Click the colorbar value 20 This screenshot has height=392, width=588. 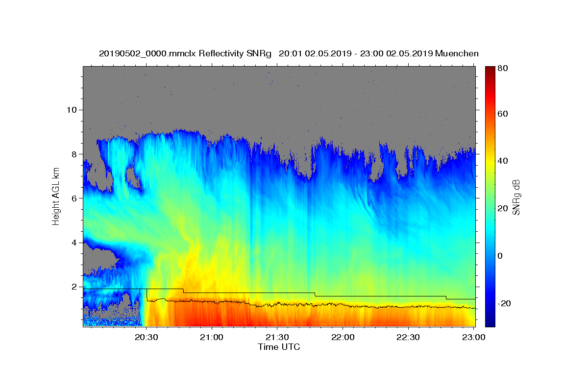coord(504,208)
